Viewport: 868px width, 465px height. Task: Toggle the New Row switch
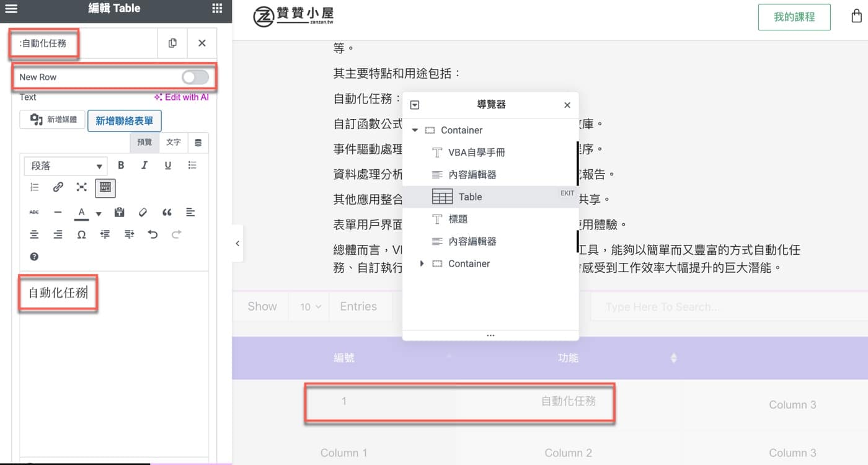point(195,77)
